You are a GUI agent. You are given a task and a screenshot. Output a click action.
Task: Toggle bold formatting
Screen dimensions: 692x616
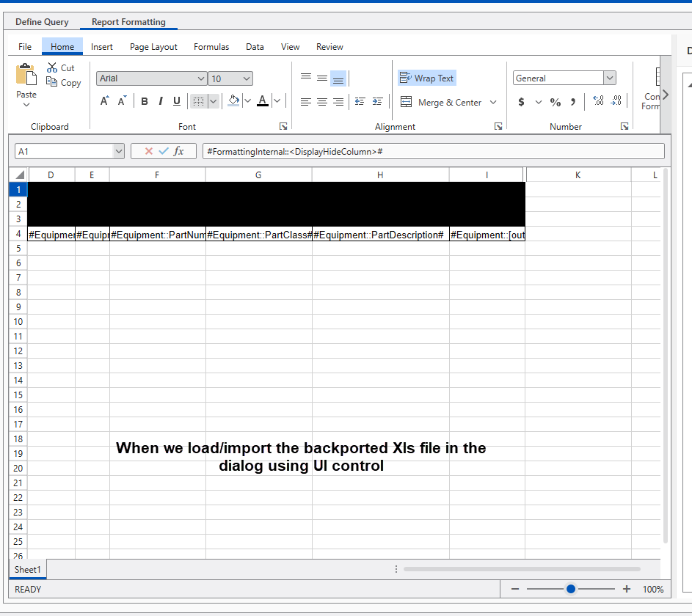coord(145,101)
